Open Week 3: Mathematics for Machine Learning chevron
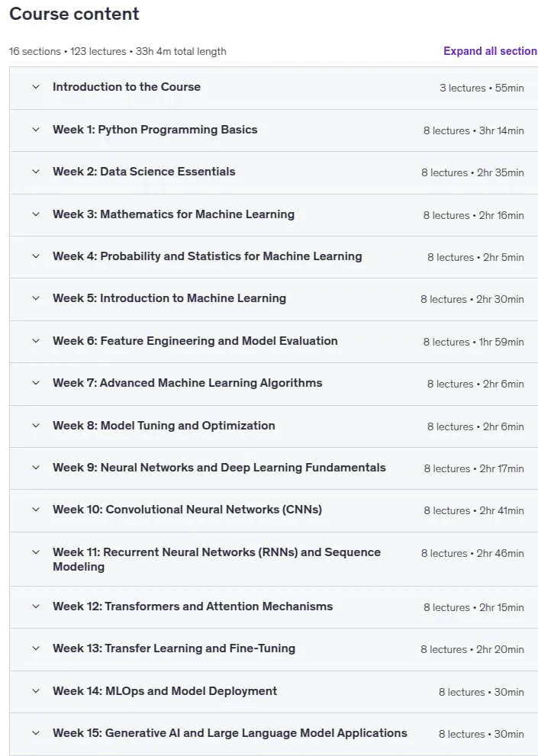Viewport: 538px width, 756px height. point(36,214)
